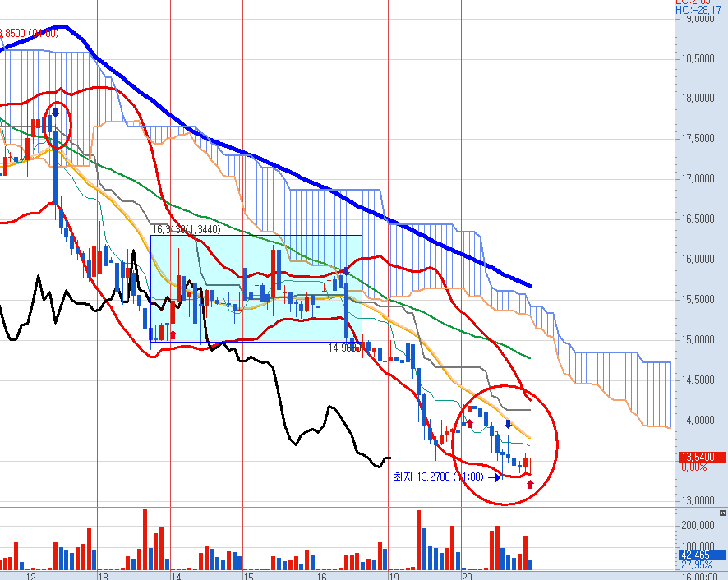
Task: Click the 19,0000 price axis label
Action: tap(698, 19)
